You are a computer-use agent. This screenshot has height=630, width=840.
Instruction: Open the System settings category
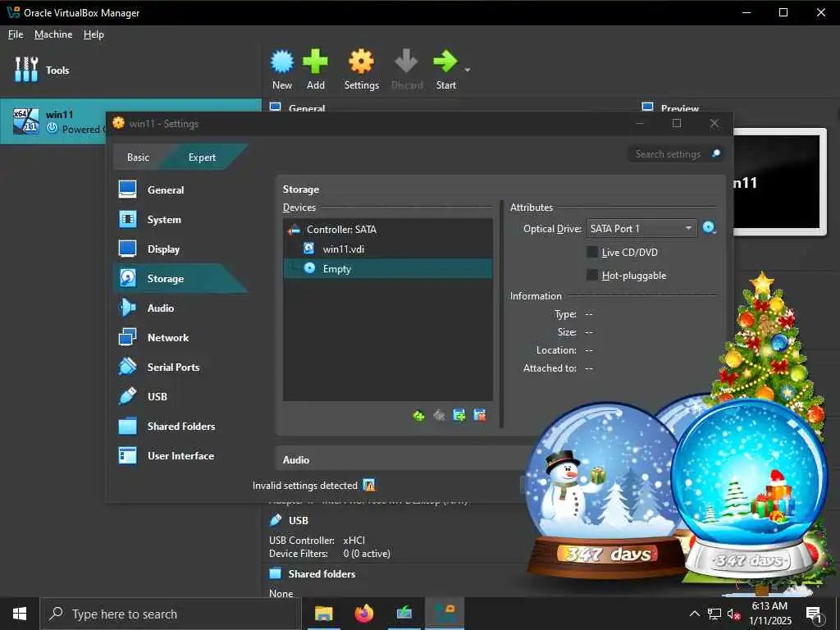(164, 219)
